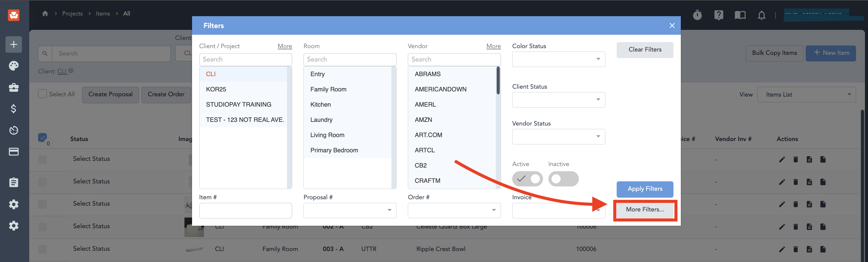Image resolution: width=868 pixels, height=262 pixels.
Task: Open the help question mark icon
Action: [718, 15]
